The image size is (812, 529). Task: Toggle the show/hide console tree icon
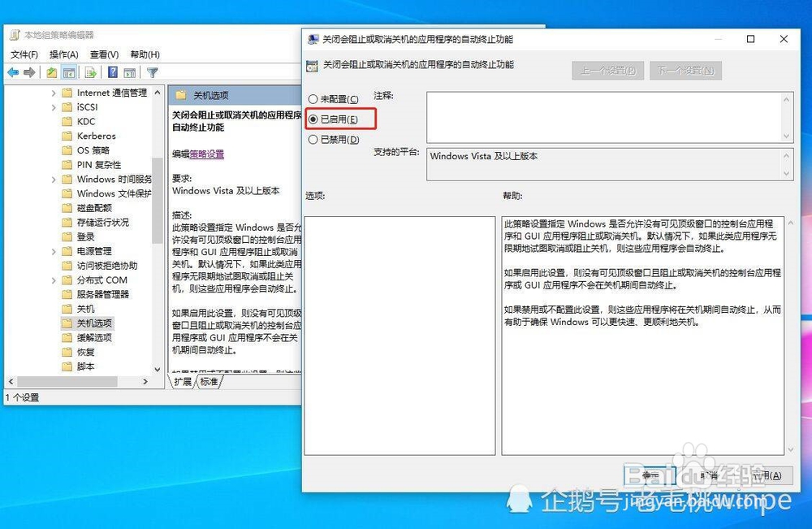coord(69,72)
